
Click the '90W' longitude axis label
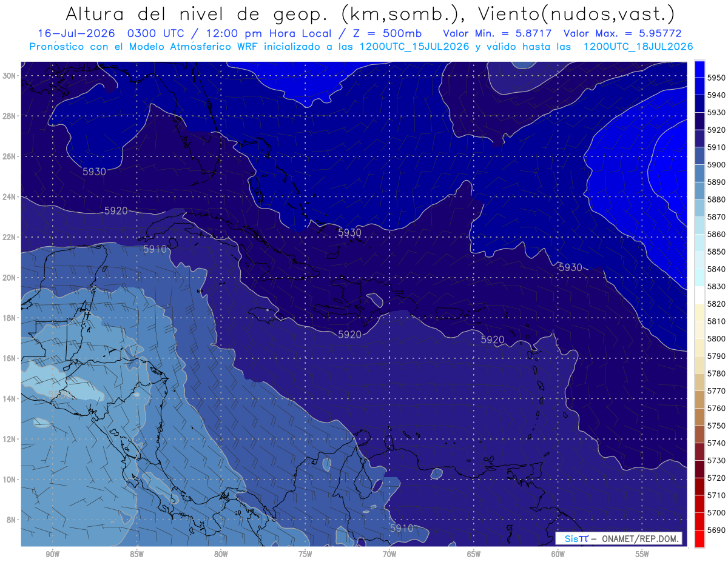(52, 554)
